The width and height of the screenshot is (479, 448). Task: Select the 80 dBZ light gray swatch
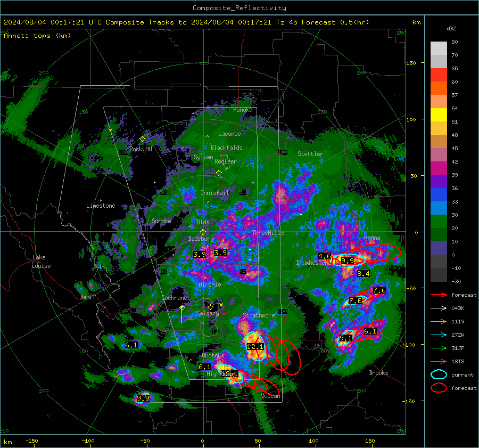439,48
